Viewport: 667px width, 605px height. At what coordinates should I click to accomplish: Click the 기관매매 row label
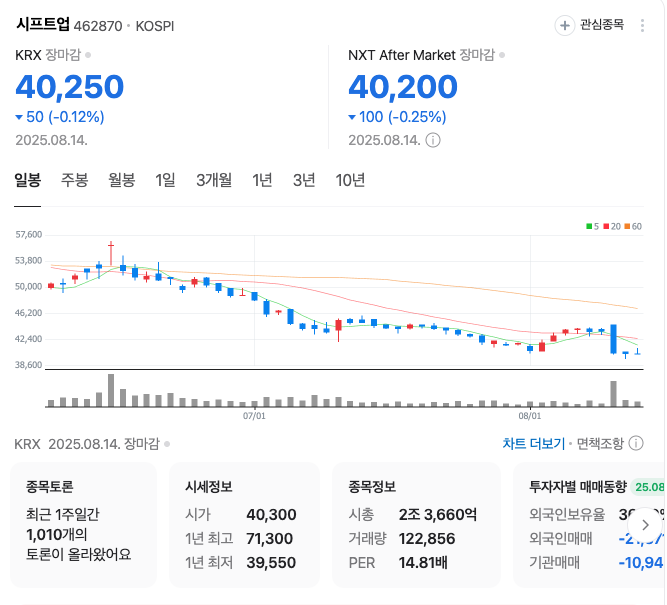pyautogui.click(x=554, y=562)
